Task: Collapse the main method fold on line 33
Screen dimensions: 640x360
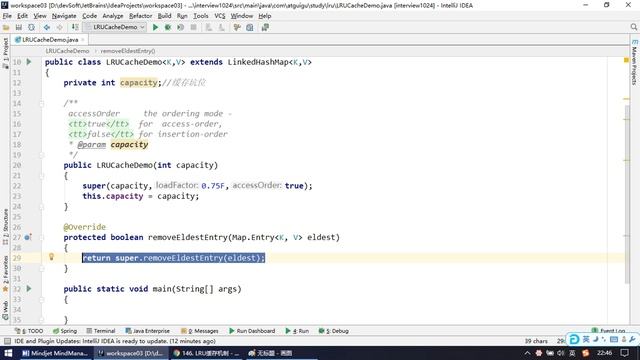Action: [x=42, y=299]
